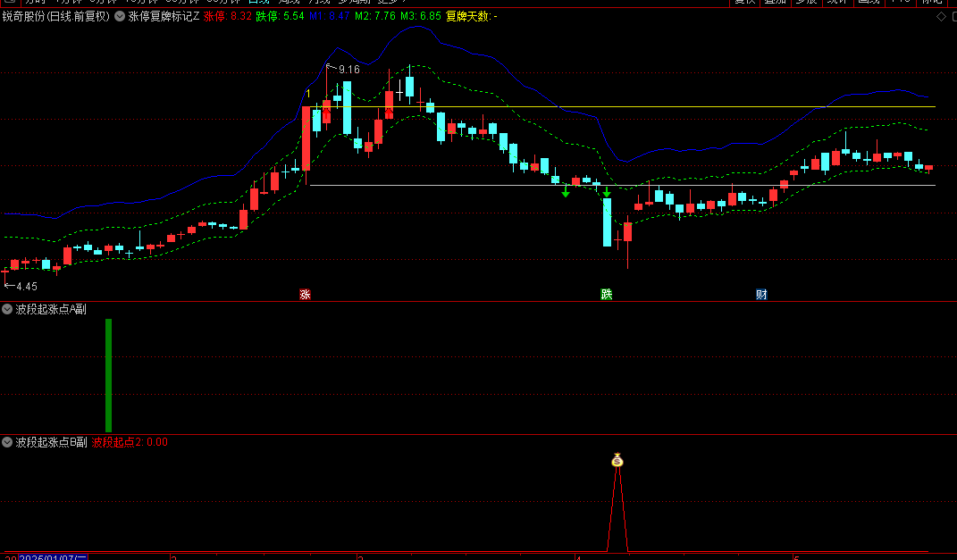
Task: Click the 复牌天数 label
Action: point(468,16)
